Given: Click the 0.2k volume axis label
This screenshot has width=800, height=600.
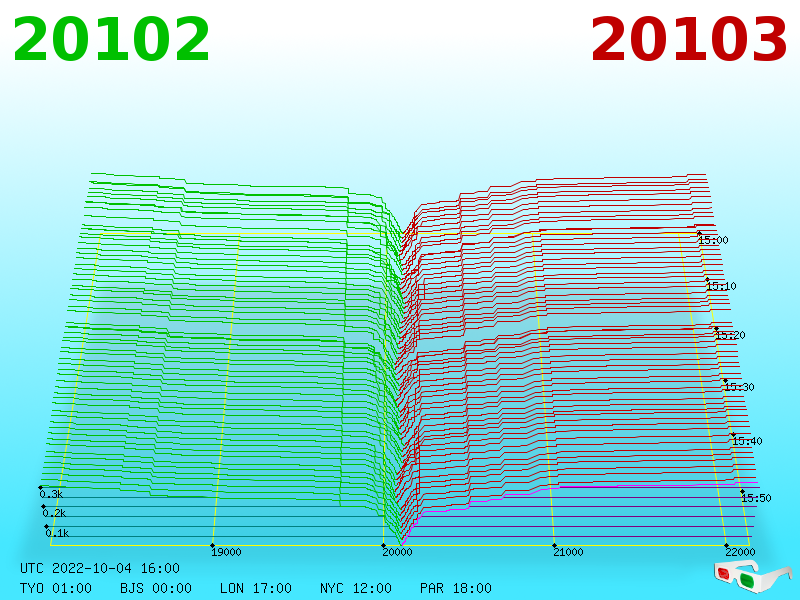Looking at the screenshot, I should coord(54,513).
